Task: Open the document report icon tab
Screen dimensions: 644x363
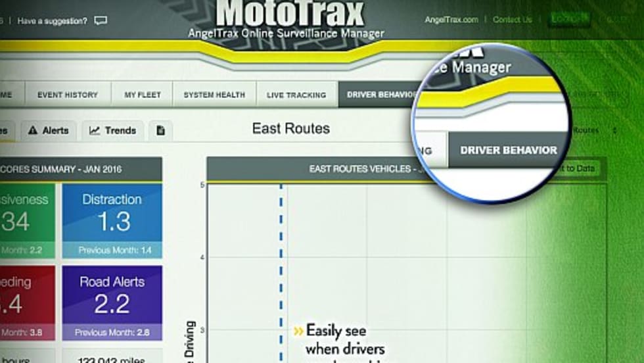Action: click(x=160, y=130)
